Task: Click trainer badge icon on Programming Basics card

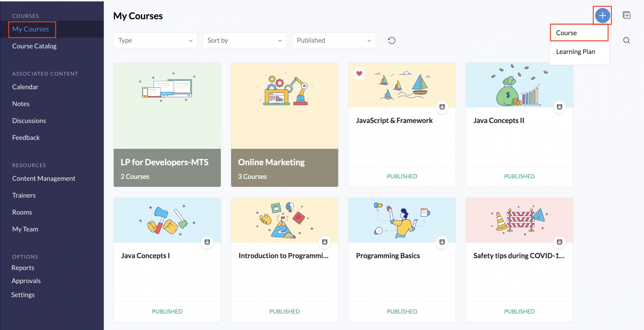Action: coord(442,242)
